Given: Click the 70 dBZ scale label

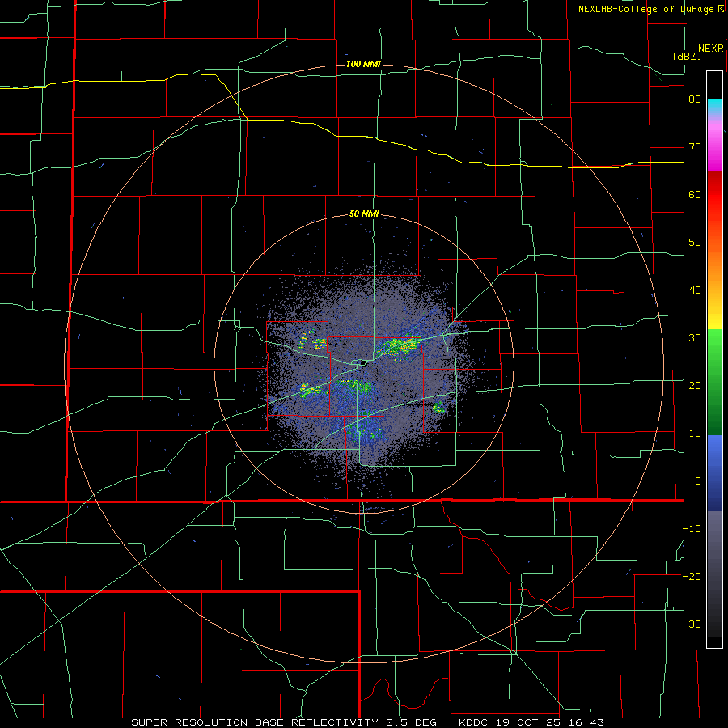Looking at the screenshot, I should point(695,147).
